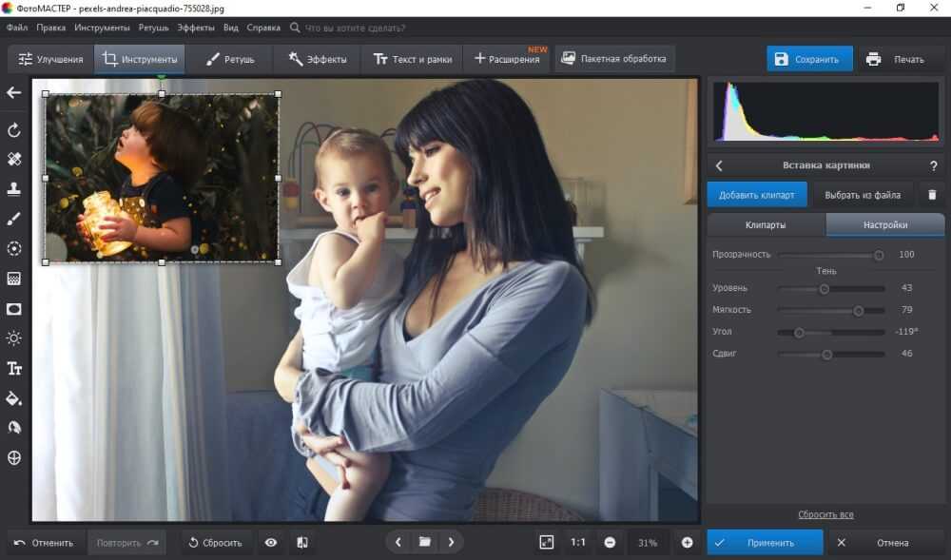Click the trash icon to delete clipart

(931, 195)
